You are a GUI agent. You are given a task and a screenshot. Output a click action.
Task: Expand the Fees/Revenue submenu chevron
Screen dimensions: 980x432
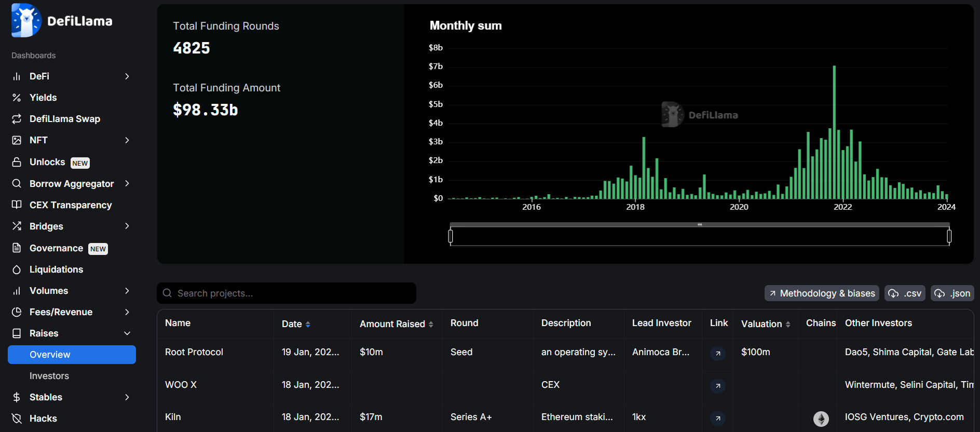pyautogui.click(x=127, y=312)
